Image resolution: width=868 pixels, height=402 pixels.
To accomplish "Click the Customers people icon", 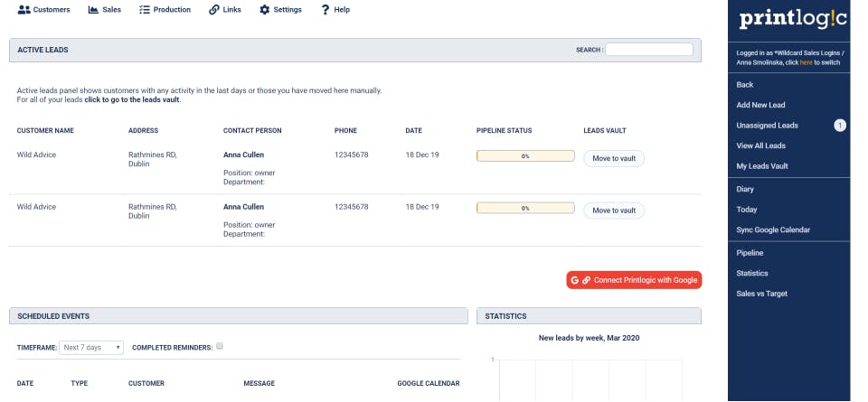I will (x=24, y=10).
